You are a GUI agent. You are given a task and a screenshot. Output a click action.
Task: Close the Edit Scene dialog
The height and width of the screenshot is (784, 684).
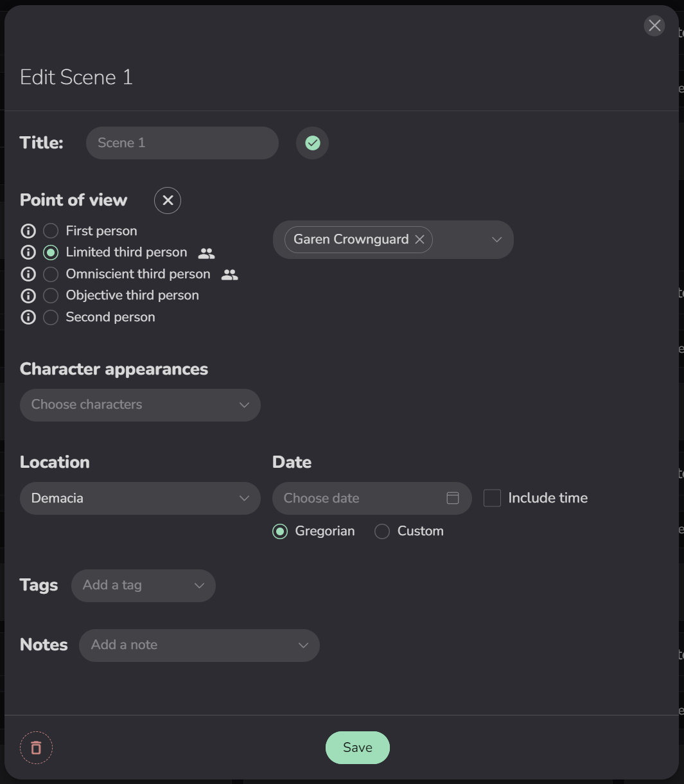pos(654,26)
